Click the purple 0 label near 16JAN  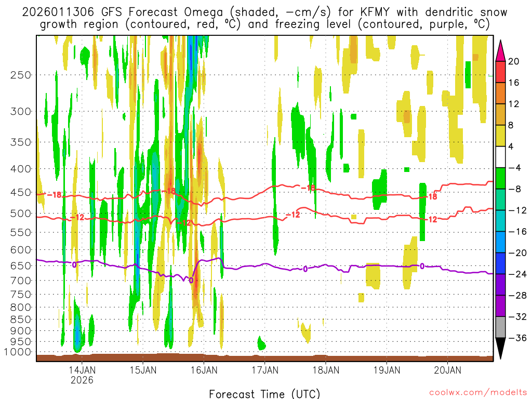tap(191, 280)
